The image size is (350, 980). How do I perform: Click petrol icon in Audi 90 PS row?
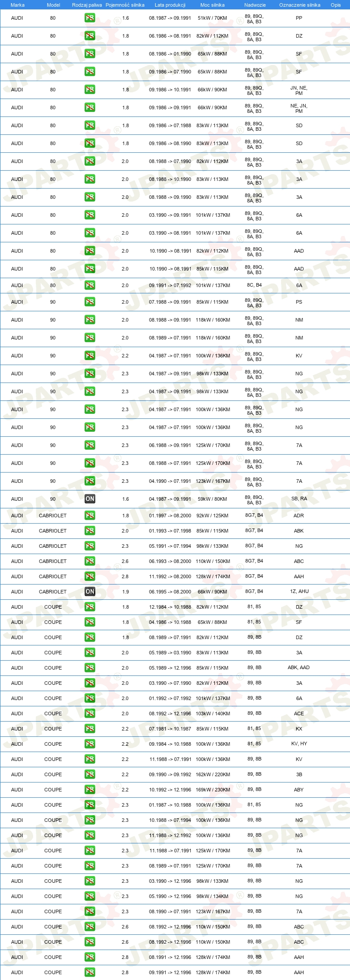[x=90, y=302]
